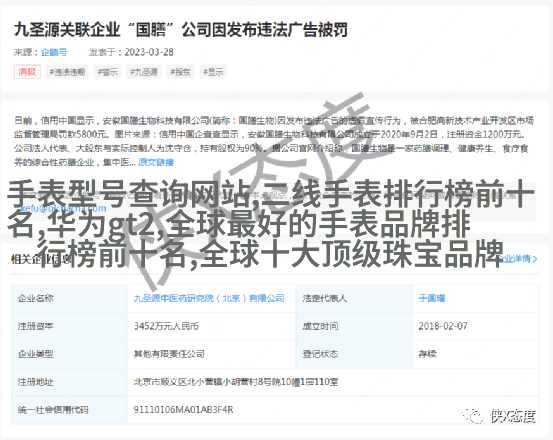This screenshot has height=440, width=553.
Task: Click the 企业名称 row label
Action: click(36, 298)
